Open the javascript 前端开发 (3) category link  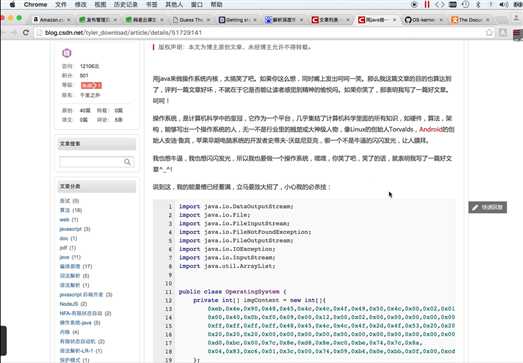86,294
